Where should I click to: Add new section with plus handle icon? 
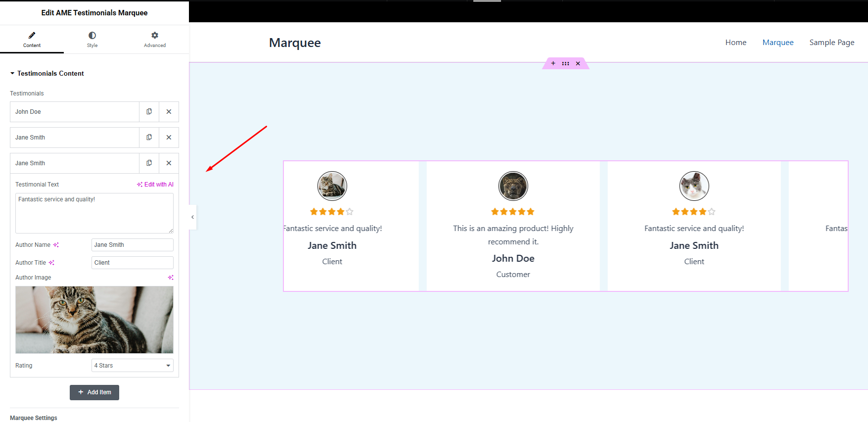pos(553,63)
